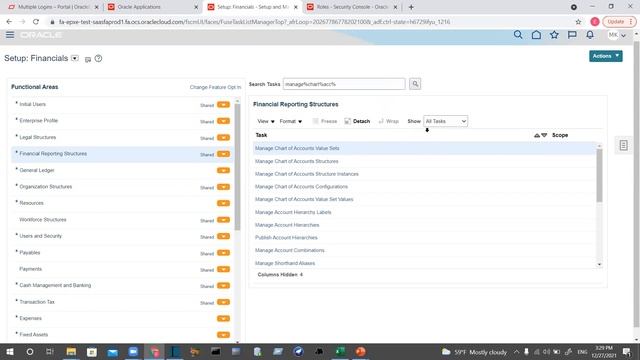This screenshot has width=640, height=360.
Task: Open a new browser tab
Action: [411, 7]
